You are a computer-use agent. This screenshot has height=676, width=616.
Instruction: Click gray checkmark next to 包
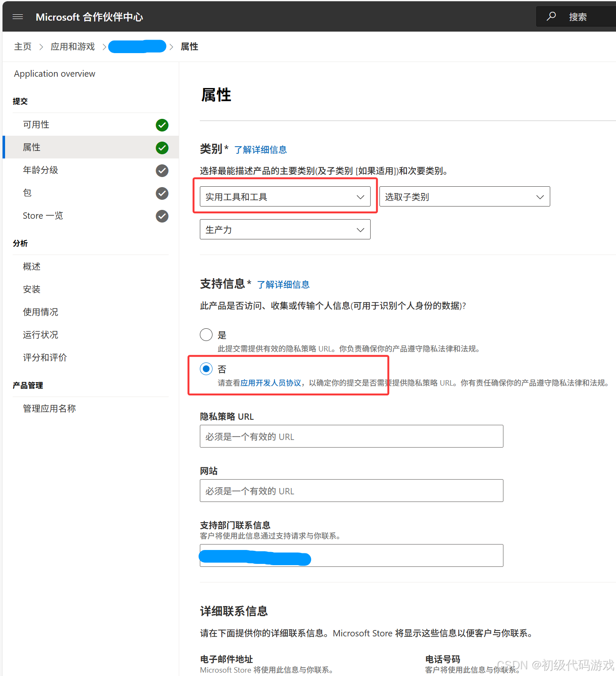(162, 193)
